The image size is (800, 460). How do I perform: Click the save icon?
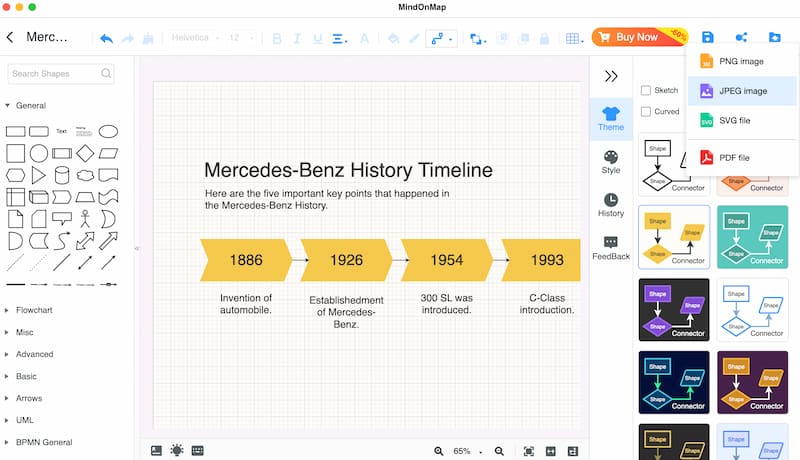click(708, 37)
